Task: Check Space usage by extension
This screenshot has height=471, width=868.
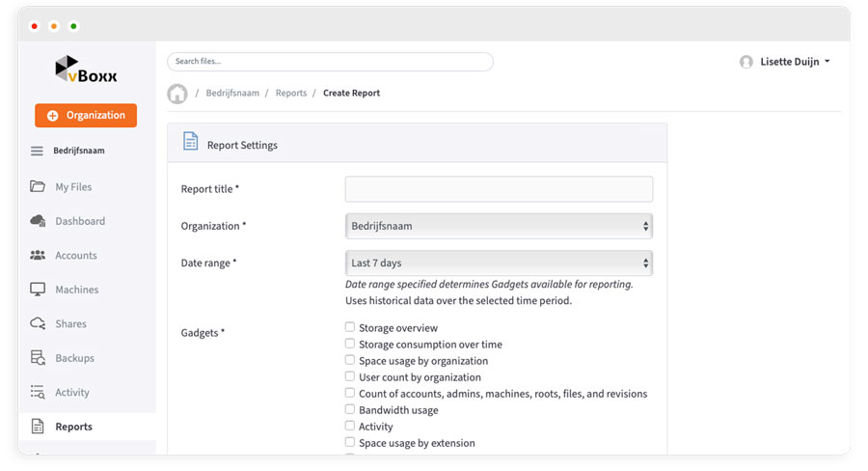Action: coord(350,442)
